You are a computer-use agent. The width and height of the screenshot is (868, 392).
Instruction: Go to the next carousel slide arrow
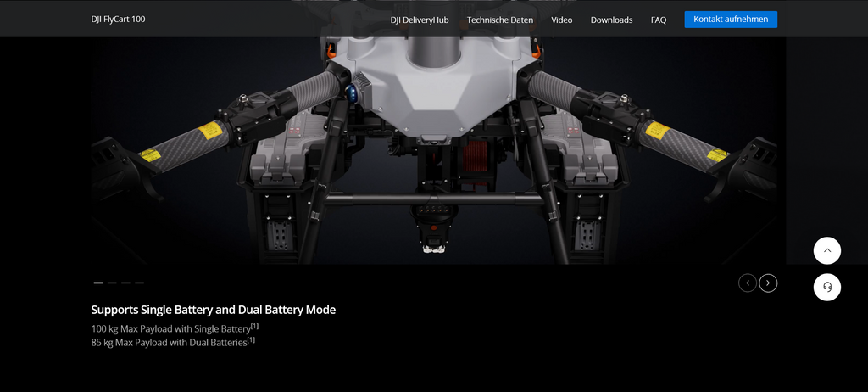click(x=768, y=283)
